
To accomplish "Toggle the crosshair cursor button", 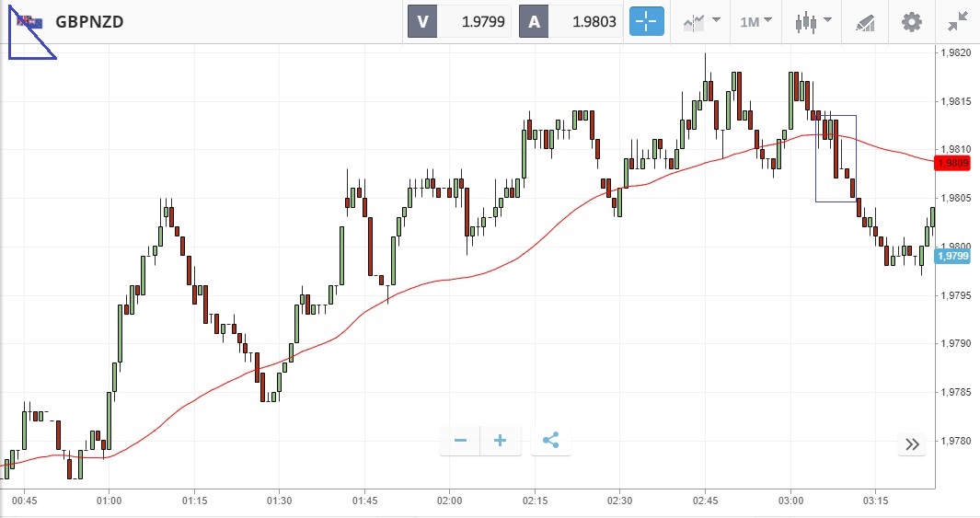I will pos(646,21).
